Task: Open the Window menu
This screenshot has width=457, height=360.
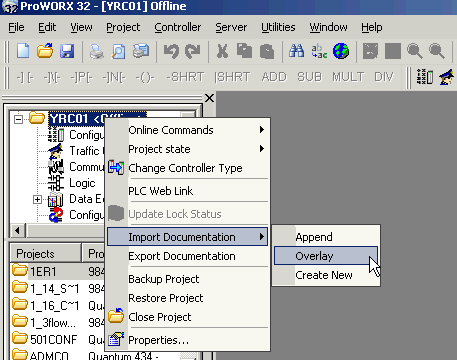Action: tap(328, 27)
